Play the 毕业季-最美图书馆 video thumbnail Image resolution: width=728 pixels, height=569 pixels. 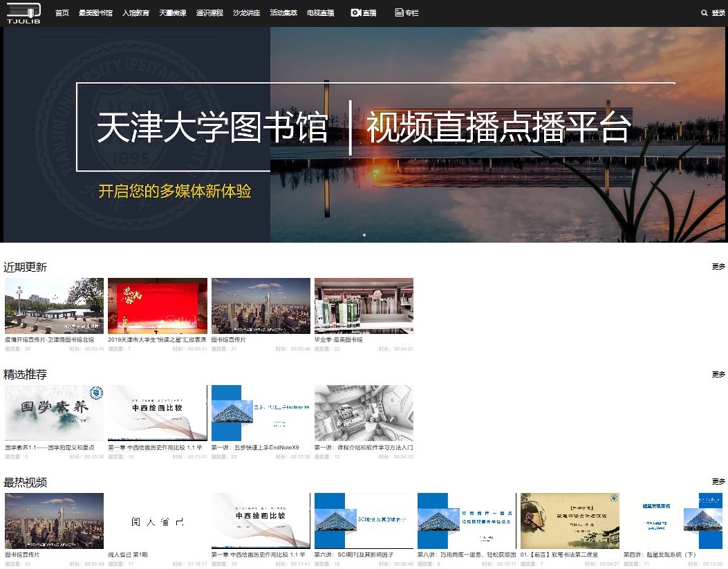364,306
